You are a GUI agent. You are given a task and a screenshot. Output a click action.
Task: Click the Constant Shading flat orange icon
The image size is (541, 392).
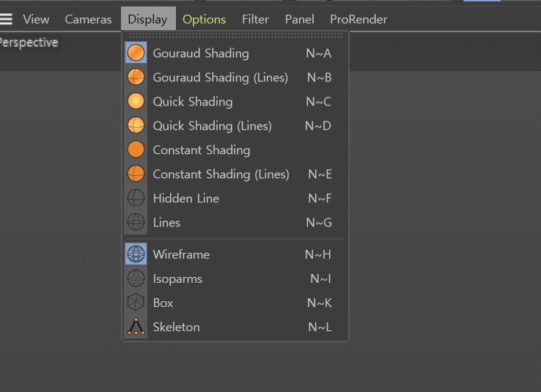(x=136, y=149)
